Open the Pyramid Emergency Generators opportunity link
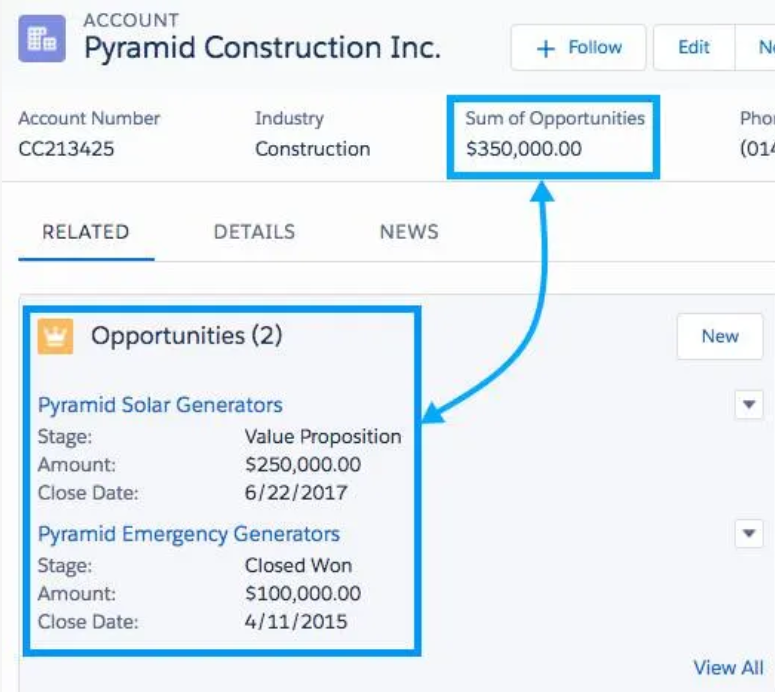 (x=189, y=534)
